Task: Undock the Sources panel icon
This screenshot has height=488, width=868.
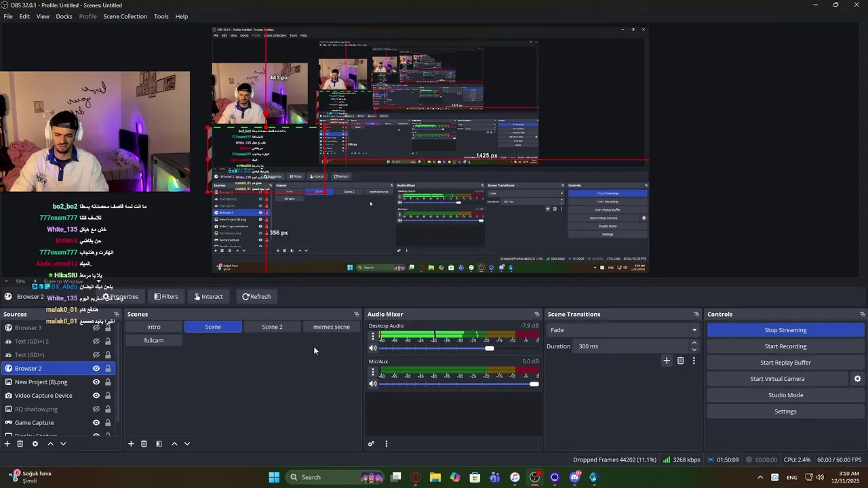Action: click(116, 314)
